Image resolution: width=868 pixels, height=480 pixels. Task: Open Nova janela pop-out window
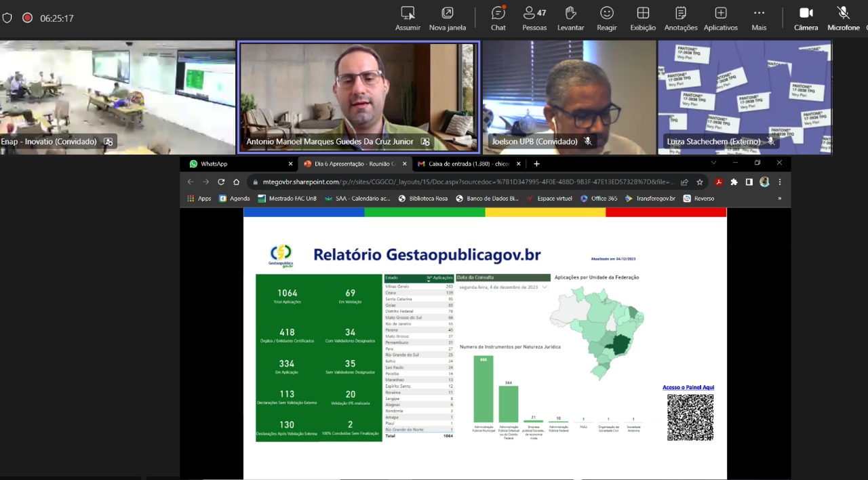coord(447,18)
